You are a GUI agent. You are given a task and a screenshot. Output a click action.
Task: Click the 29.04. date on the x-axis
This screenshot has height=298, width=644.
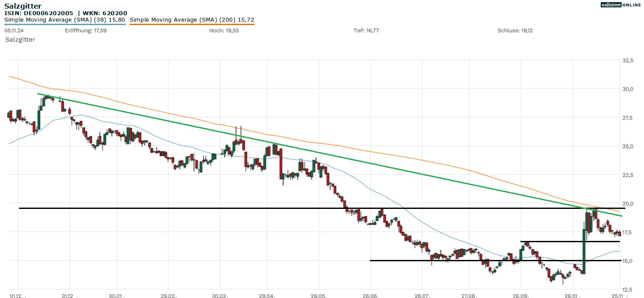[267, 295]
